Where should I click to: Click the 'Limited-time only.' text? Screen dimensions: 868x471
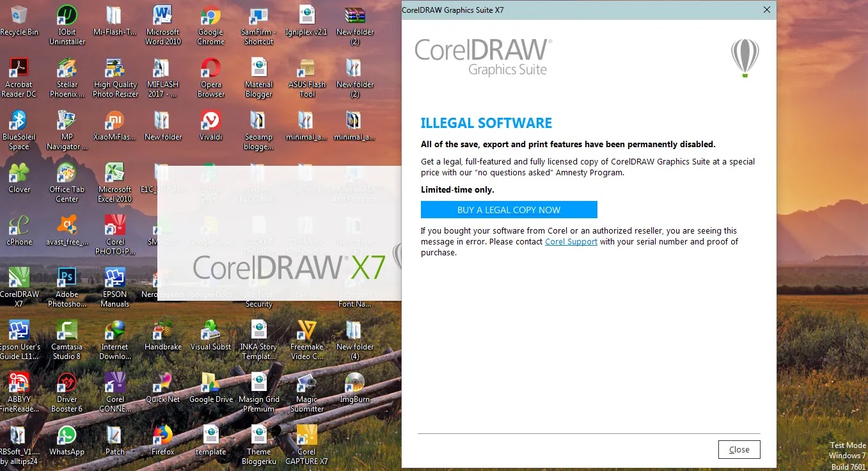click(x=457, y=189)
